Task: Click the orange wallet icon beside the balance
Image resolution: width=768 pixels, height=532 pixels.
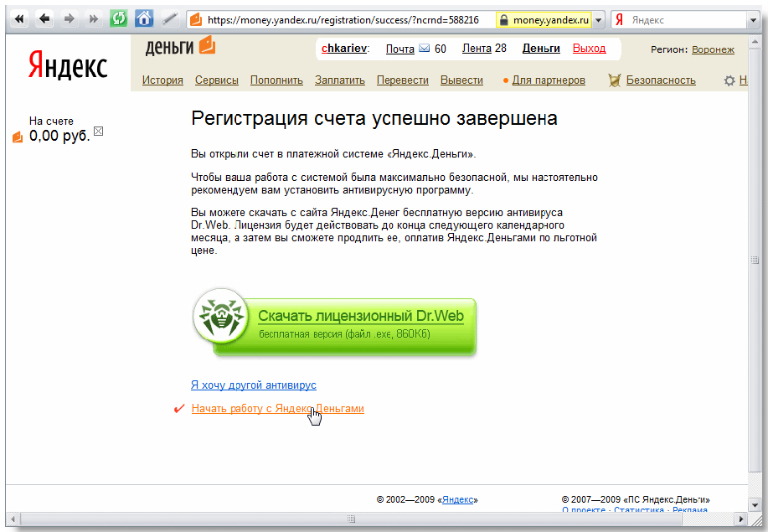Action: tap(18, 137)
